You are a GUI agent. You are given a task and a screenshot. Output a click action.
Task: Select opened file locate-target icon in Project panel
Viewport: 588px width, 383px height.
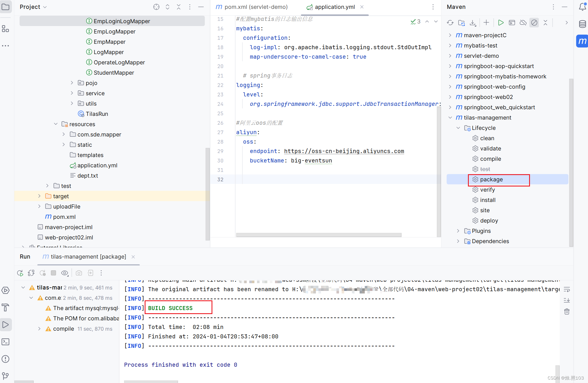pos(156,7)
